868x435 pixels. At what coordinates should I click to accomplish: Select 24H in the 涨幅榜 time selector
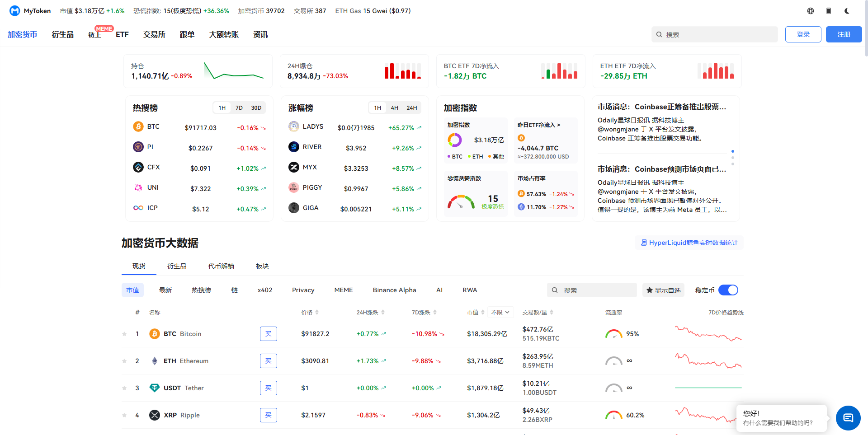coord(411,108)
